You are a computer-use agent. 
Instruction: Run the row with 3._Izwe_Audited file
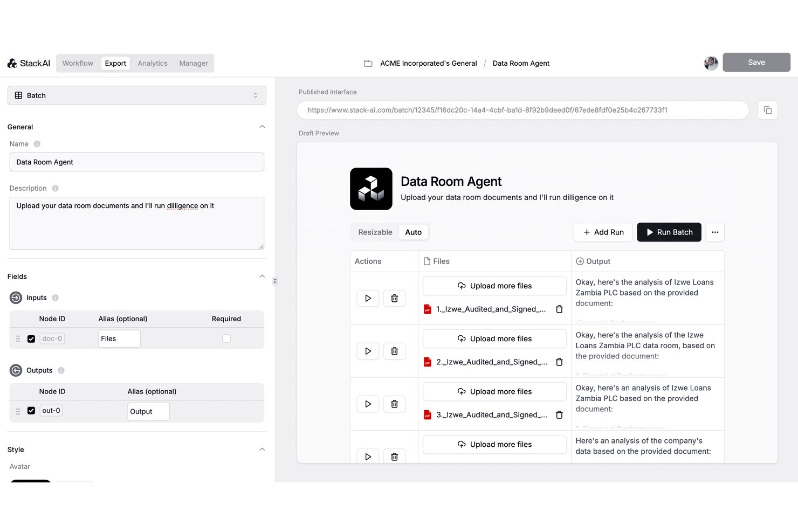click(368, 404)
